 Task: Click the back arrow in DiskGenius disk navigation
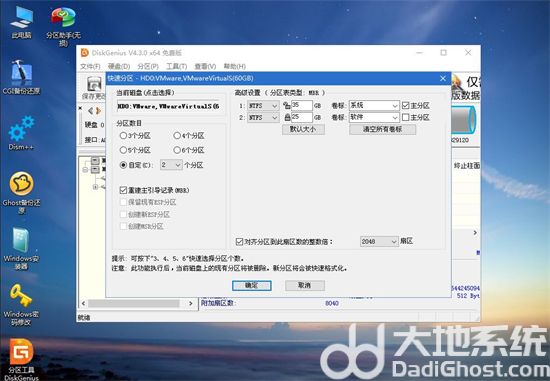[91, 111]
